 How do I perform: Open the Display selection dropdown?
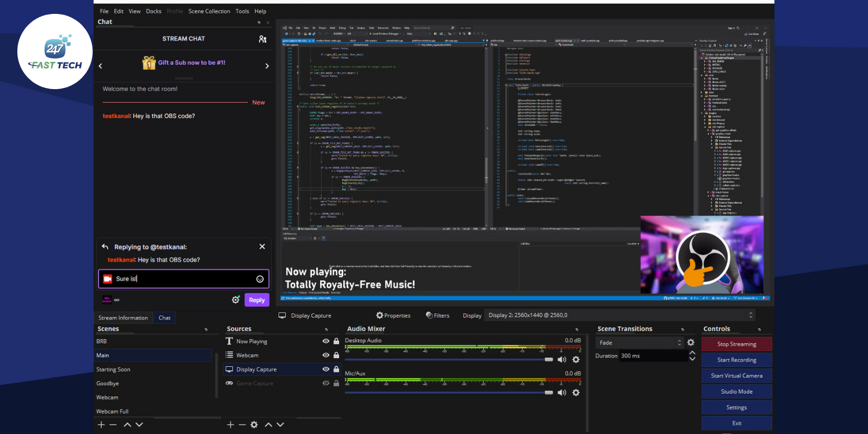coord(620,315)
